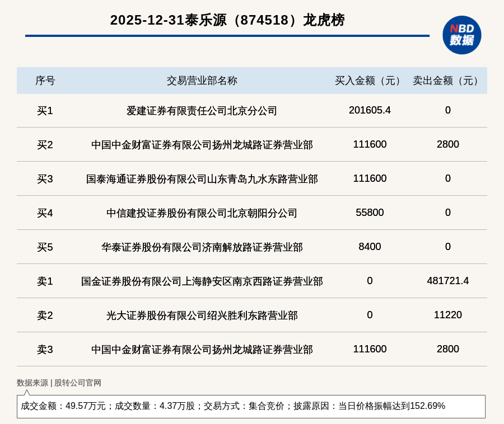
Task: Click the 8400 buy amount value
Action: pos(370,247)
